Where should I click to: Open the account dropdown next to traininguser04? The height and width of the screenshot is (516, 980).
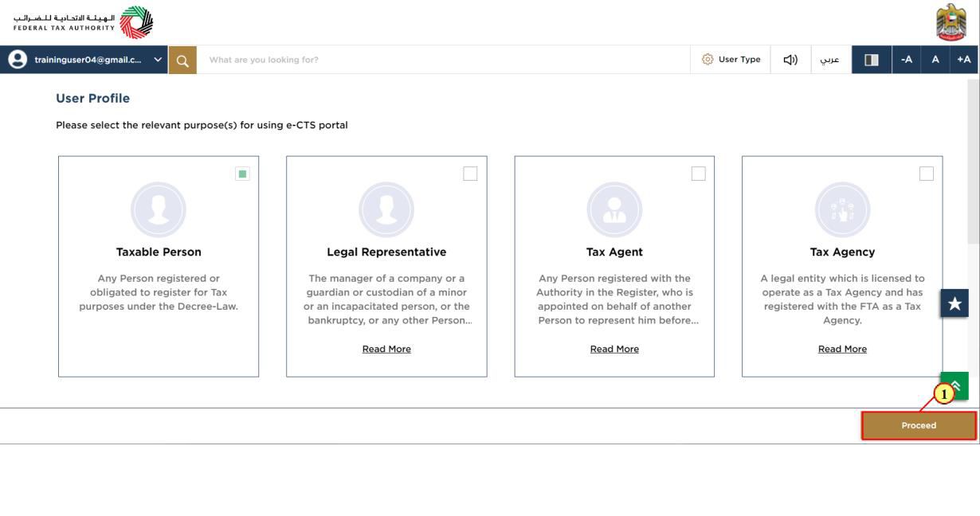pos(158,60)
